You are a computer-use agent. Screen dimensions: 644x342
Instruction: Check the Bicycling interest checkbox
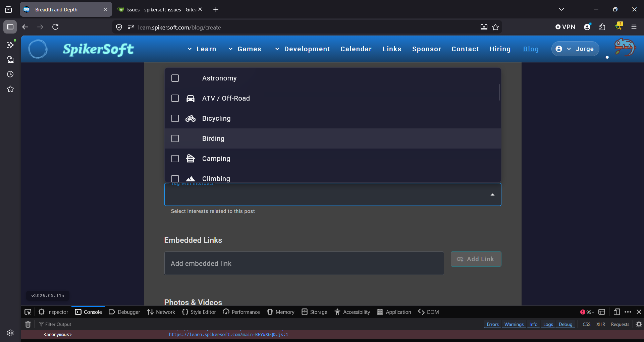click(175, 118)
